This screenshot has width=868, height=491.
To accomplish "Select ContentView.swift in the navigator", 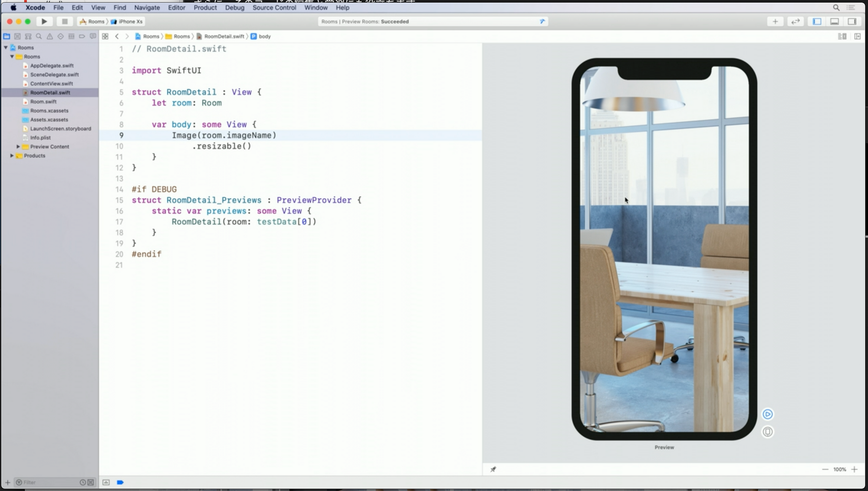I will coord(51,83).
